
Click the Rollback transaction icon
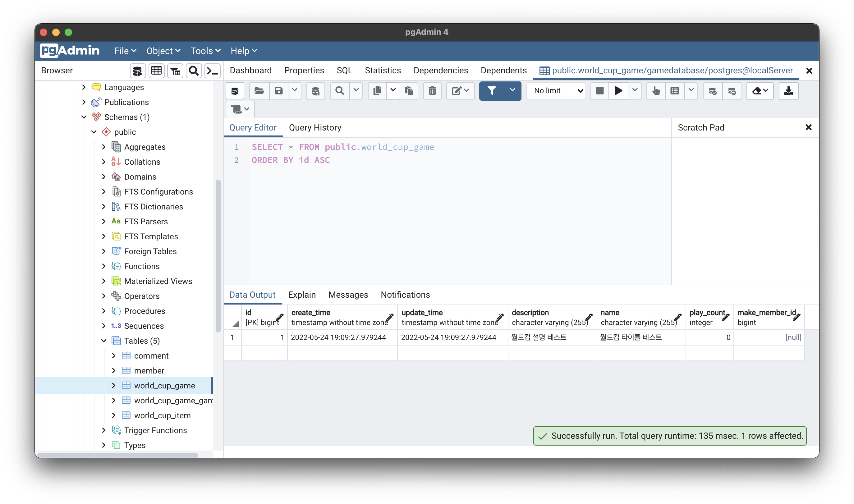(732, 91)
